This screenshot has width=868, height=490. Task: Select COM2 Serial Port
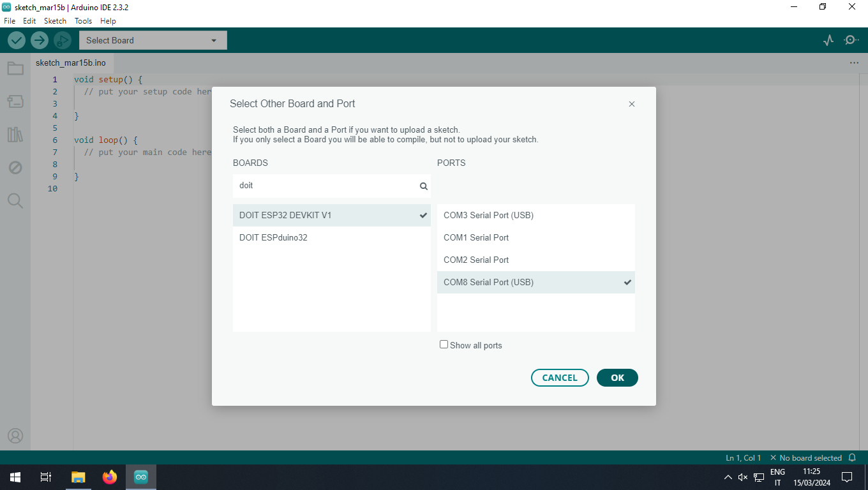[x=536, y=260]
